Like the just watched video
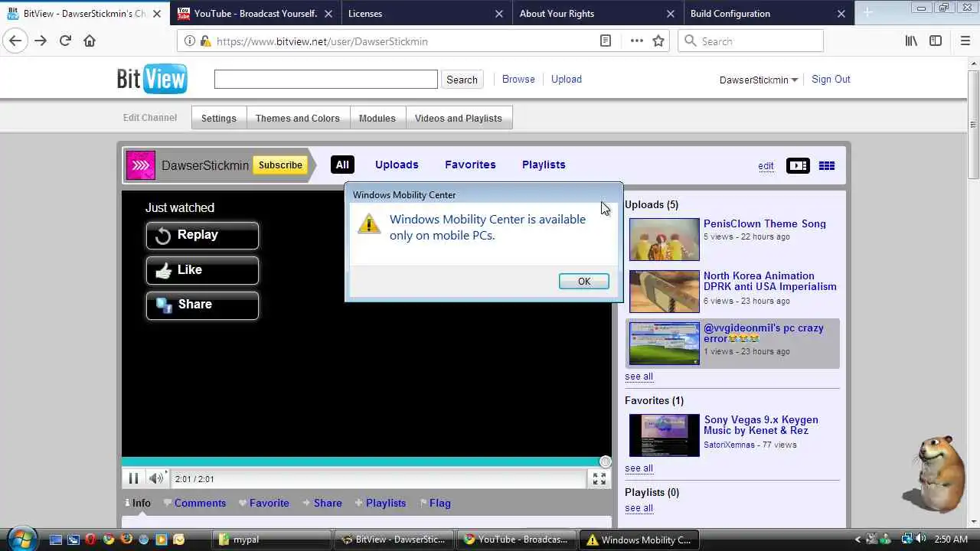 [x=202, y=270]
